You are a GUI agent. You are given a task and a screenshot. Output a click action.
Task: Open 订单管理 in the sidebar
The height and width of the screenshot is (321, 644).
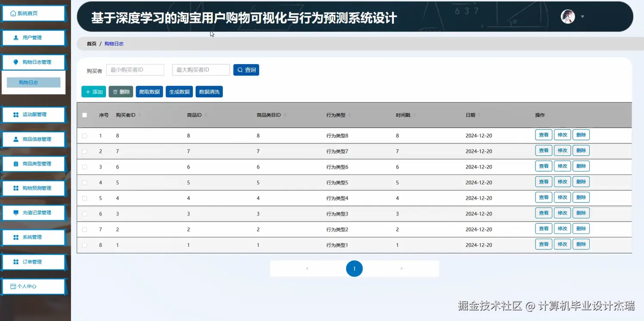(x=33, y=262)
